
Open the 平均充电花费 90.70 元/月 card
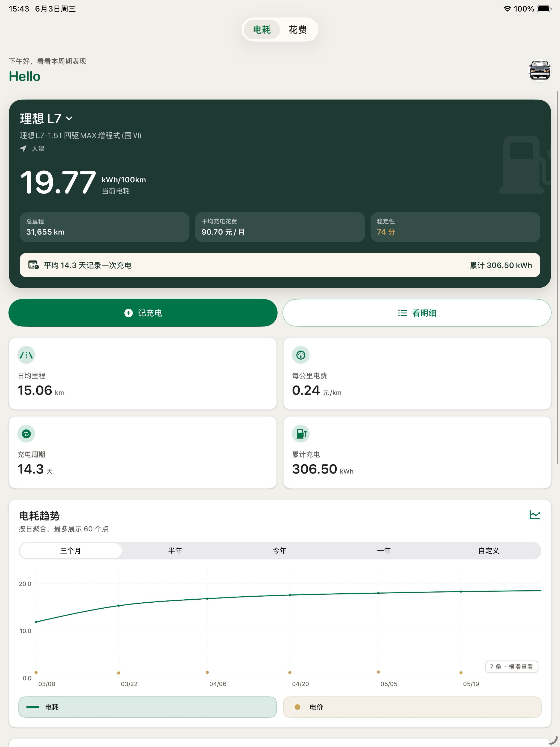[x=280, y=227]
